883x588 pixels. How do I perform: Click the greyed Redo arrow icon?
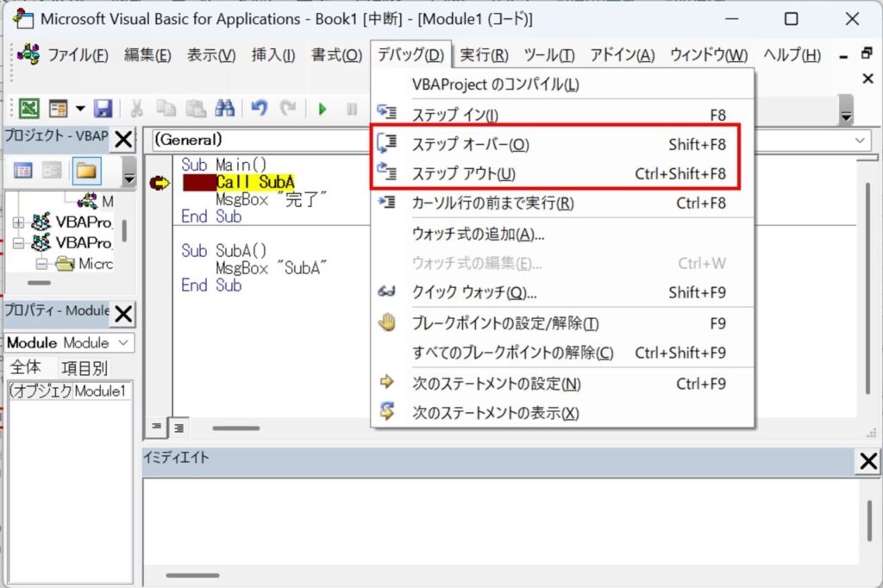tap(288, 108)
